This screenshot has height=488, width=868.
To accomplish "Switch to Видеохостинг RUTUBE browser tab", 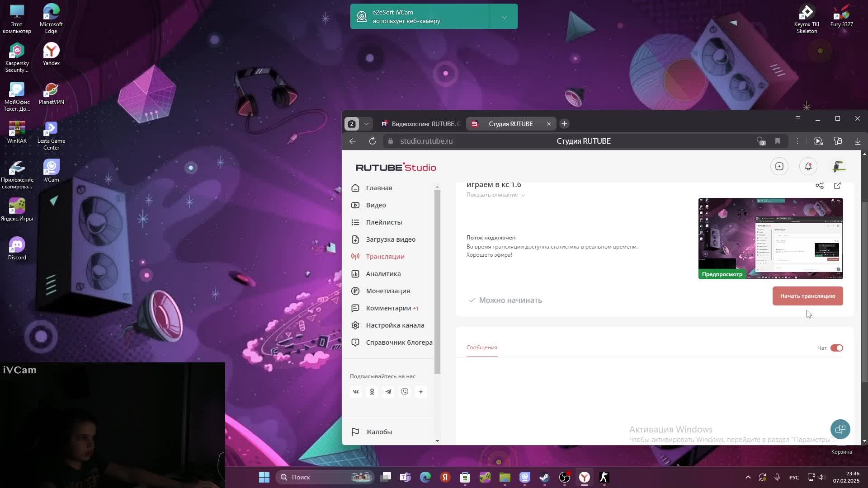I will tap(420, 124).
